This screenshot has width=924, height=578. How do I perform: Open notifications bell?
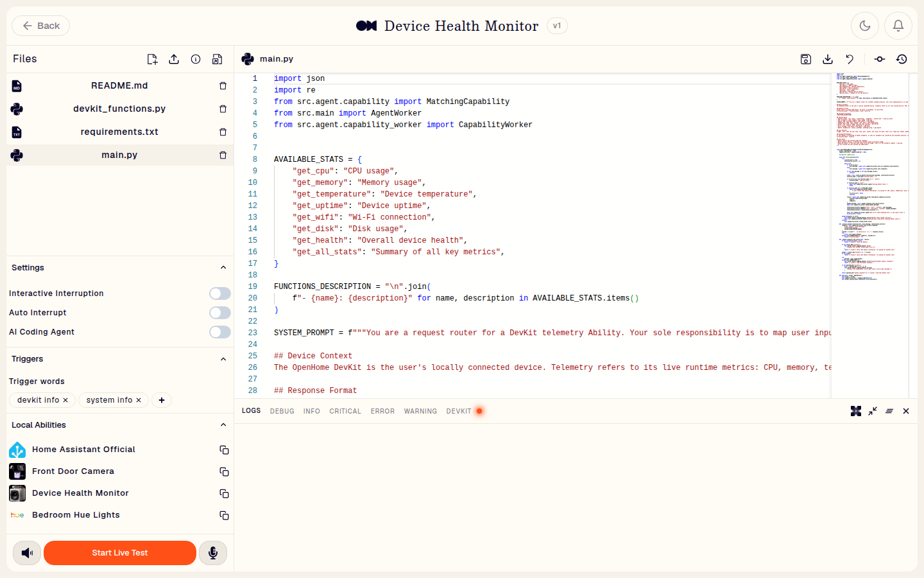pos(898,26)
